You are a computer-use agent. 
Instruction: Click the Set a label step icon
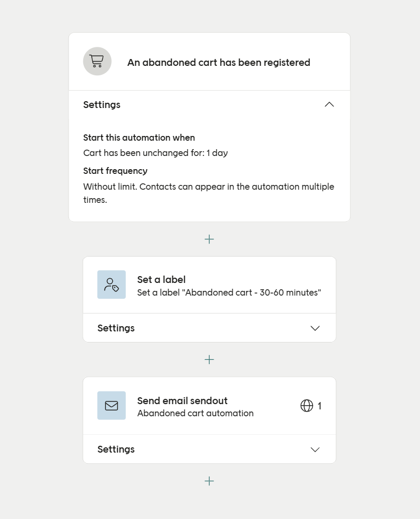click(111, 285)
